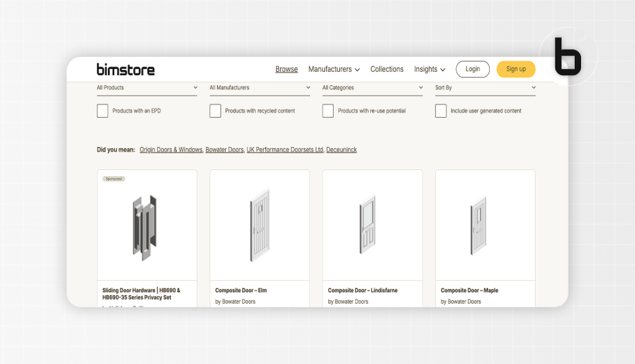Click the Composite Door – Maple title

pyautogui.click(x=469, y=290)
